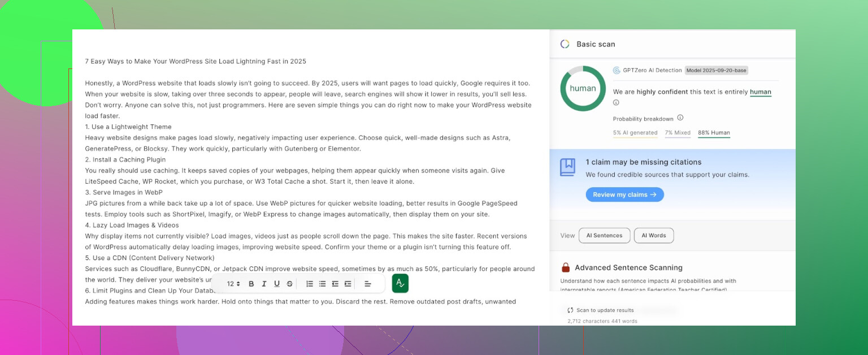Underline text using the U icon
This screenshot has width=868, height=355.
277,284
